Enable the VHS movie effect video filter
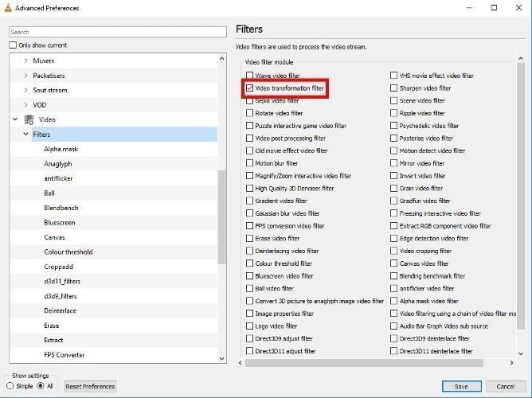Viewport: 532px width, 398px height. pos(393,76)
